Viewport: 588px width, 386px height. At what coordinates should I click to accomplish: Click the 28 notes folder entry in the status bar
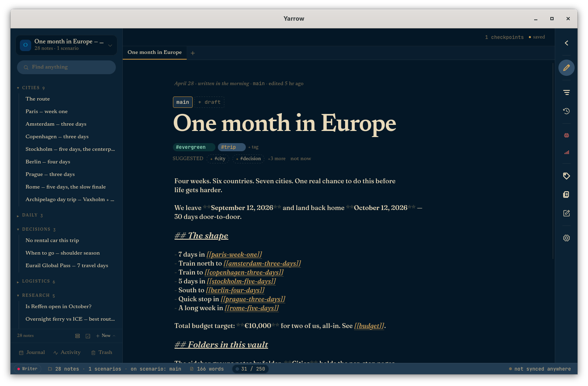click(x=64, y=369)
